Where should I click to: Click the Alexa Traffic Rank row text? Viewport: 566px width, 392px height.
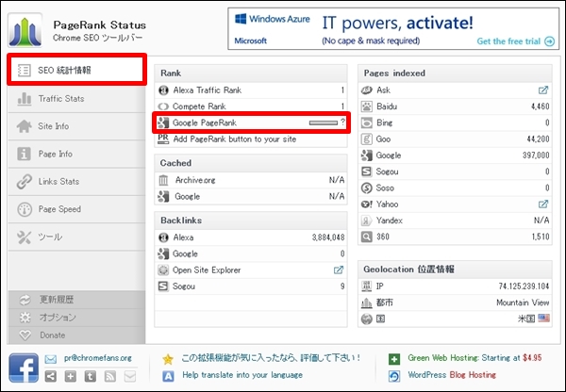click(x=208, y=90)
